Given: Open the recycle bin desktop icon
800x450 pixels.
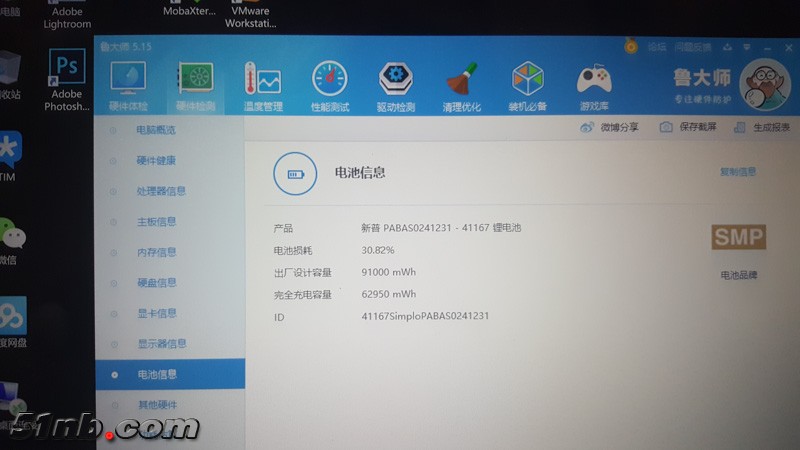Looking at the screenshot, I should 10,75.
